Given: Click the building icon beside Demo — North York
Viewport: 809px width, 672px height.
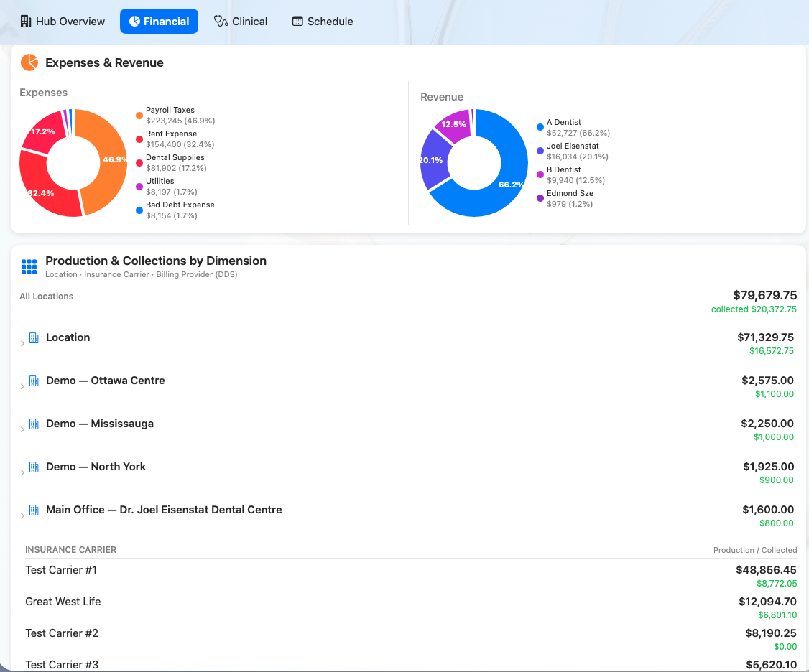Looking at the screenshot, I should [34, 467].
